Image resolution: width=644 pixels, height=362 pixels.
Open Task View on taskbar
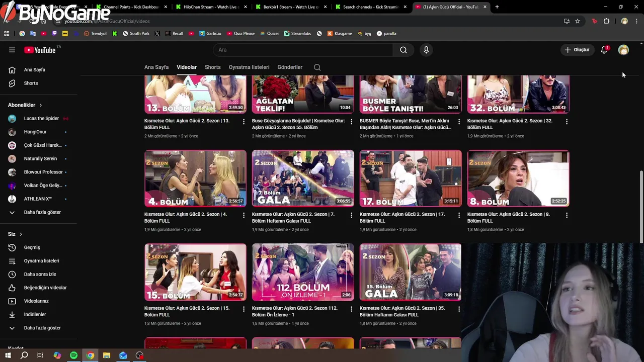(40, 355)
